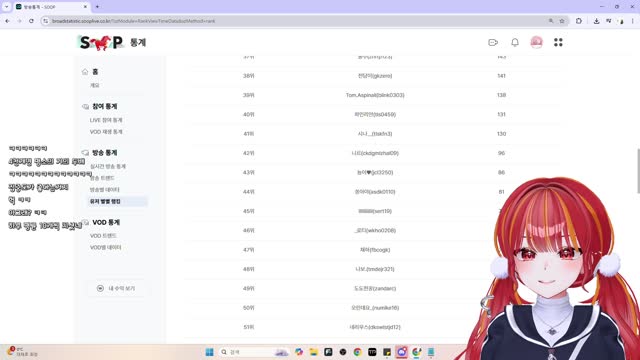Go to 홈 in the sidebar
Image resolution: width=640 pixels, height=360 pixels.
coord(95,71)
